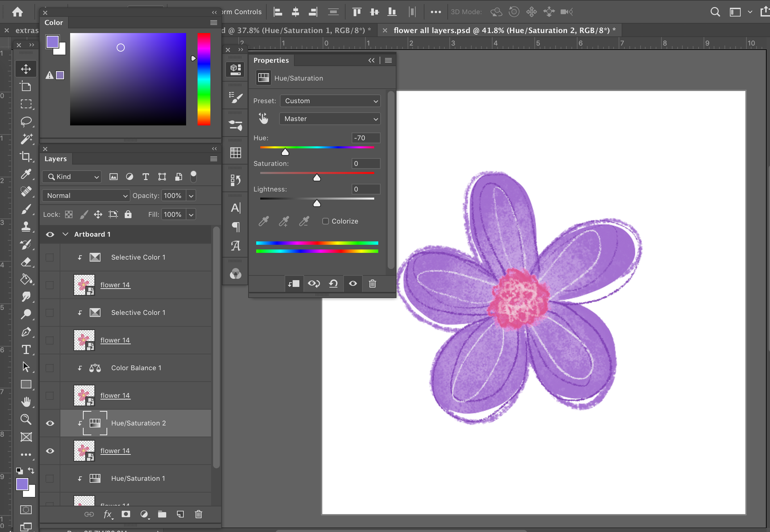This screenshot has width=770, height=532.
Task: Select the Magic Wand tool
Action: pos(26,139)
